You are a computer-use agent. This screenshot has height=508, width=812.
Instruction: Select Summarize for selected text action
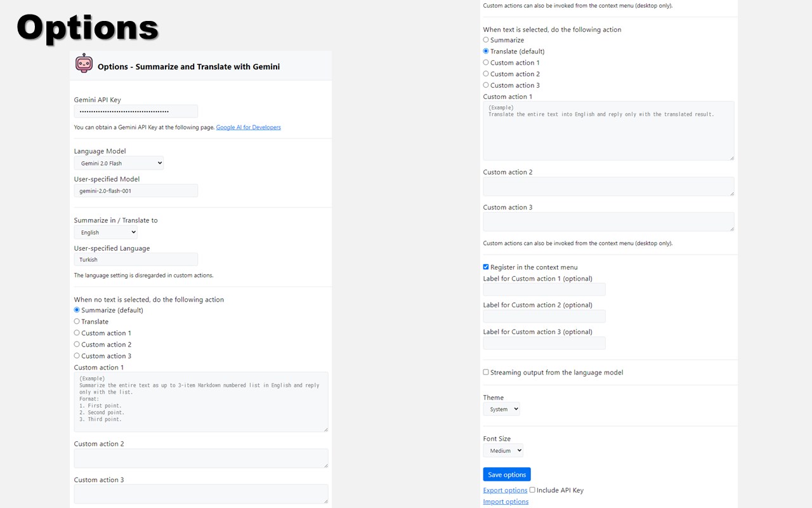point(486,39)
